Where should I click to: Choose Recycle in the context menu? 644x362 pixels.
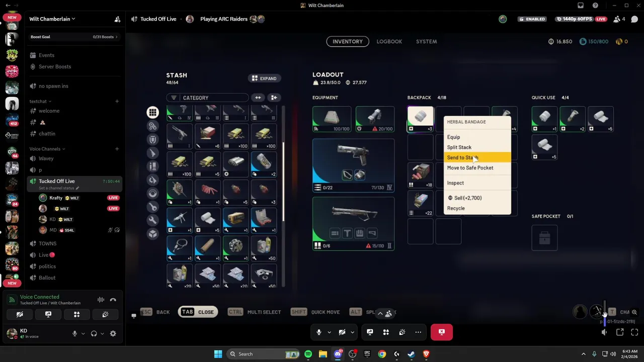(477, 208)
